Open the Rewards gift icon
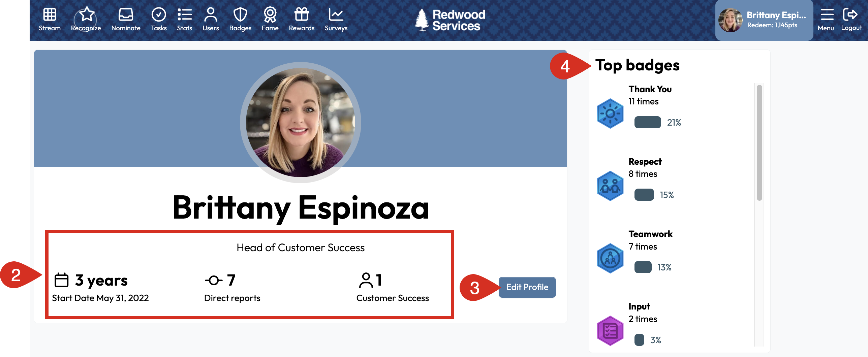This screenshot has width=868, height=357. point(302,15)
